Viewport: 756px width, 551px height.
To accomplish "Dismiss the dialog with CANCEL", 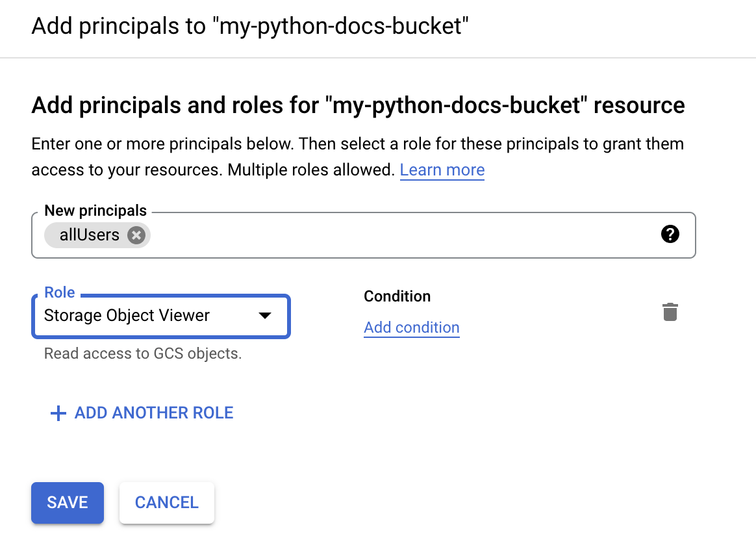I will [166, 502].
